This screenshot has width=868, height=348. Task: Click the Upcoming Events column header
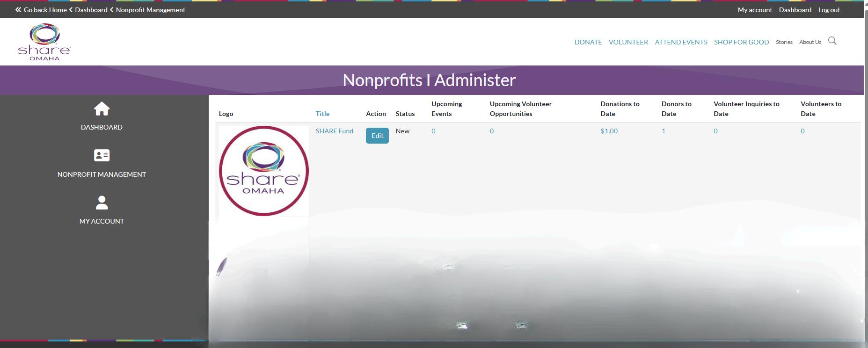pyautogui.click(x=447, y=109)
